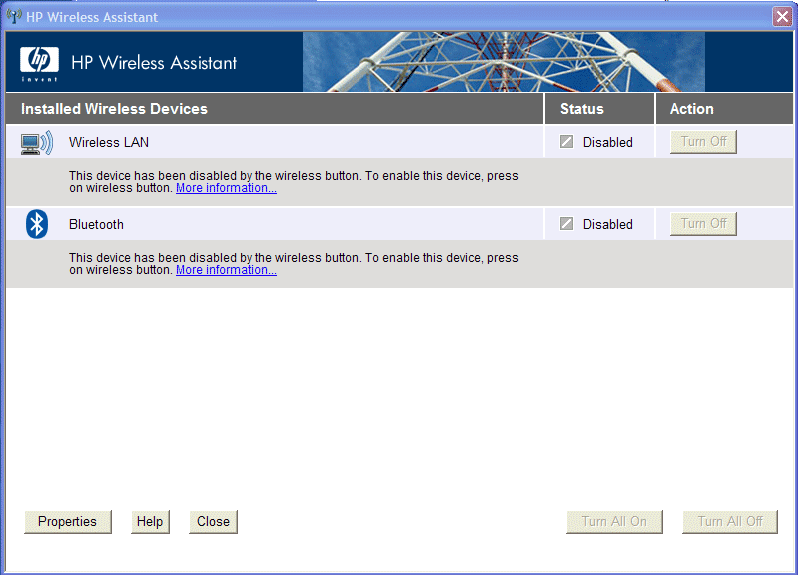798x575 pixels.
Task: Click Turn All Off button
Action: (730, 522)
